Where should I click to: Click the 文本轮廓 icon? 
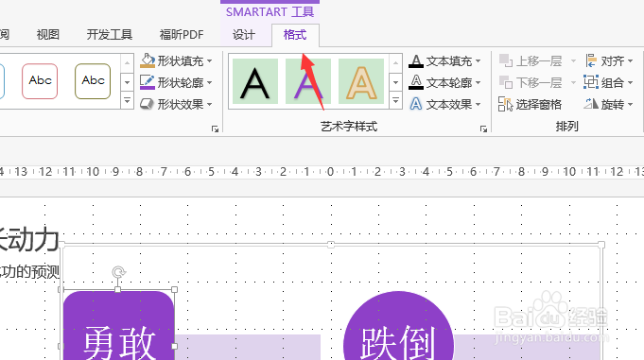[x=416, y=82]
